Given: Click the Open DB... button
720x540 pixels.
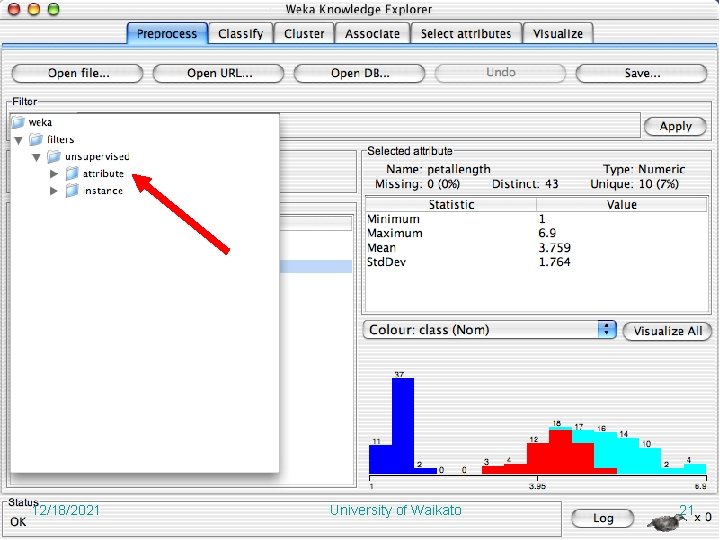Looking at the screenshot, I should (x=360, y=73).
